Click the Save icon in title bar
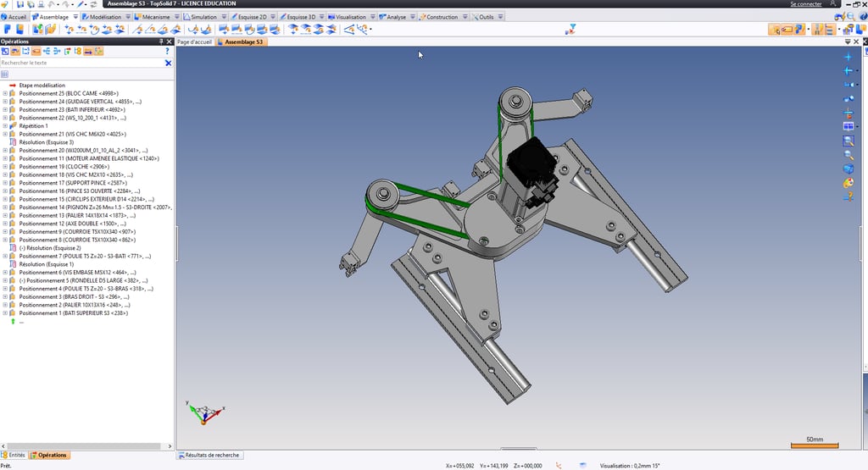 20,4
